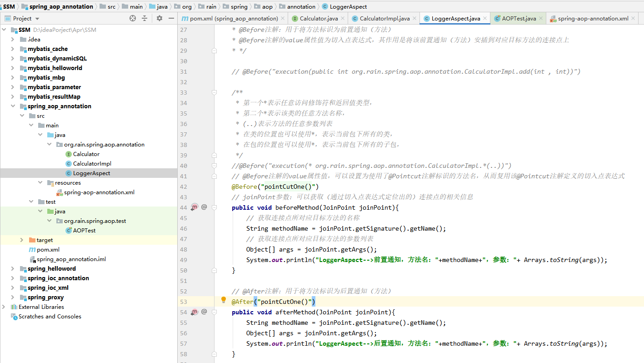Expand the spring_helloword module
The image size is (644, 363).
13,269
